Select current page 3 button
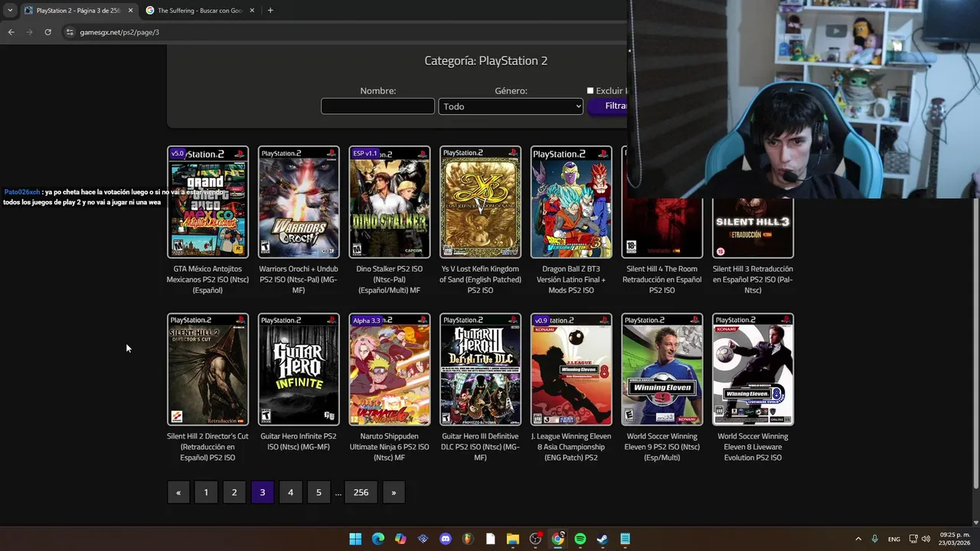Screen dimensions: 980x551 (263, 492)
